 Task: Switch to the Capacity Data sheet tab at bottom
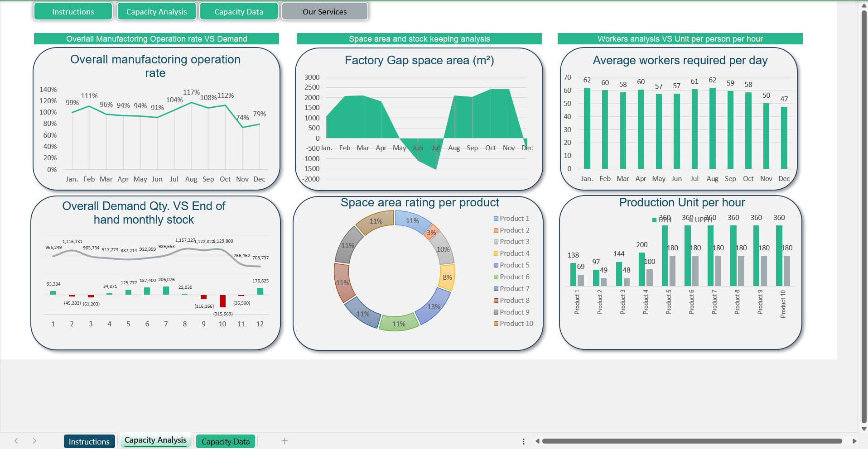(226, 441)
